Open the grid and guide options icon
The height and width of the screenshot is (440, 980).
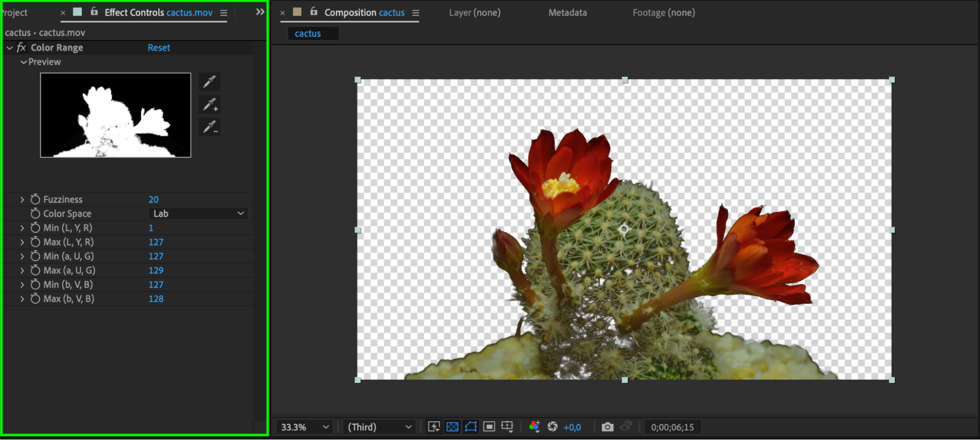(507, 427)
